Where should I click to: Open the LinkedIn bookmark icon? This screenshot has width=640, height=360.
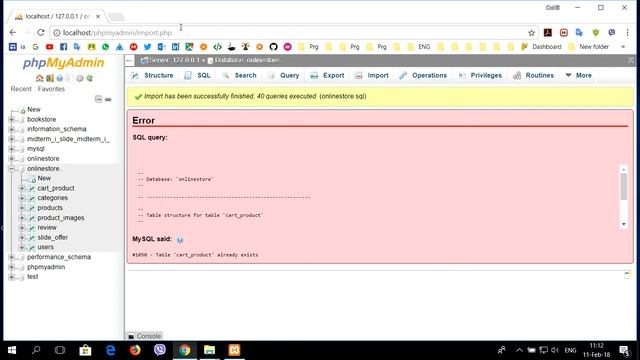pos(176,47)
